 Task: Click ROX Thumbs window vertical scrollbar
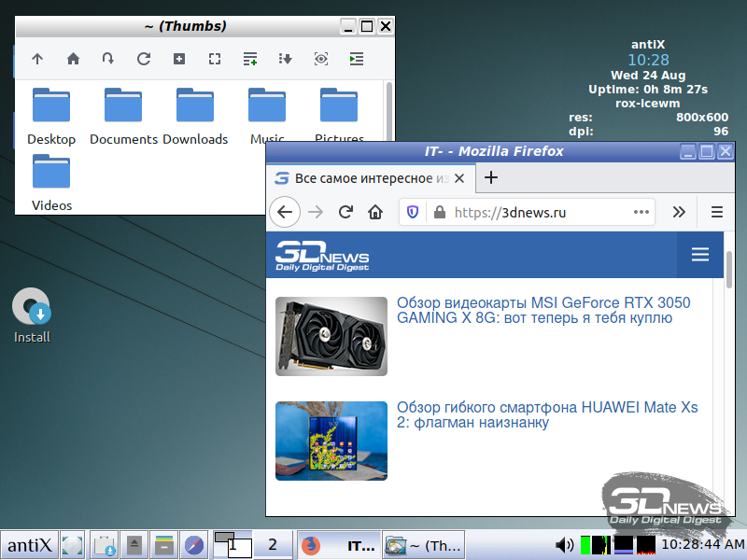389,112
